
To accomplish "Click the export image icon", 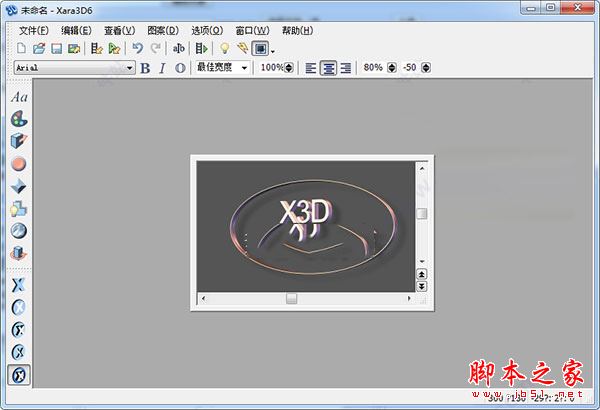I will coord(74,49).
